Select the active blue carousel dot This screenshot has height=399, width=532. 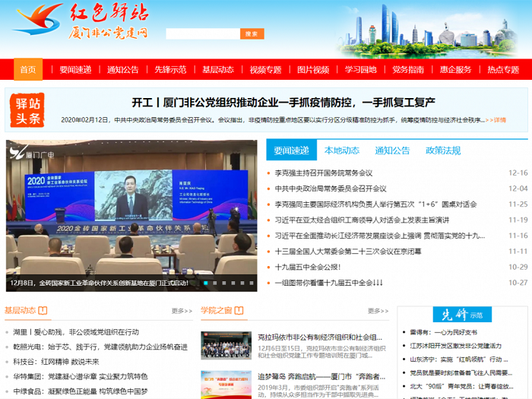pyautogui.click(x=205, y=283)
